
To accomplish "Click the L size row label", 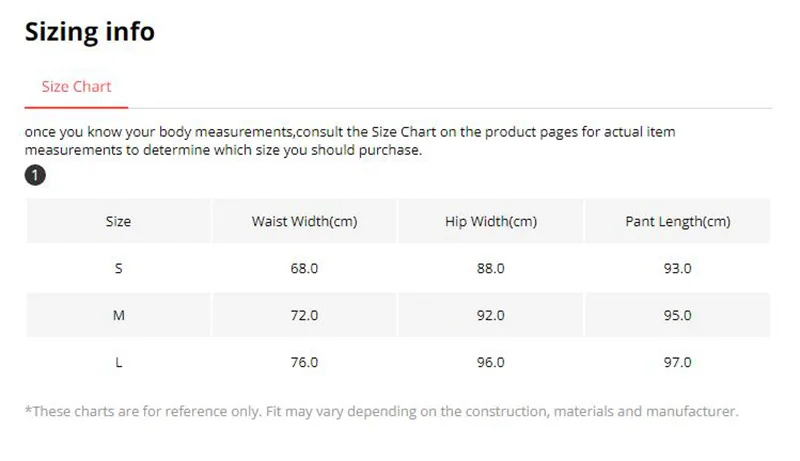I will pos(118,363).
